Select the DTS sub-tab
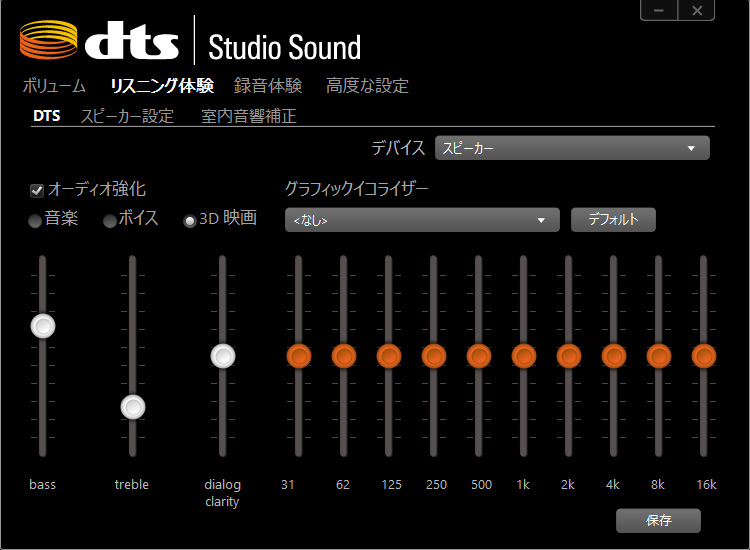This screenshot has height=550, width=750. click(x=46, y=116)
